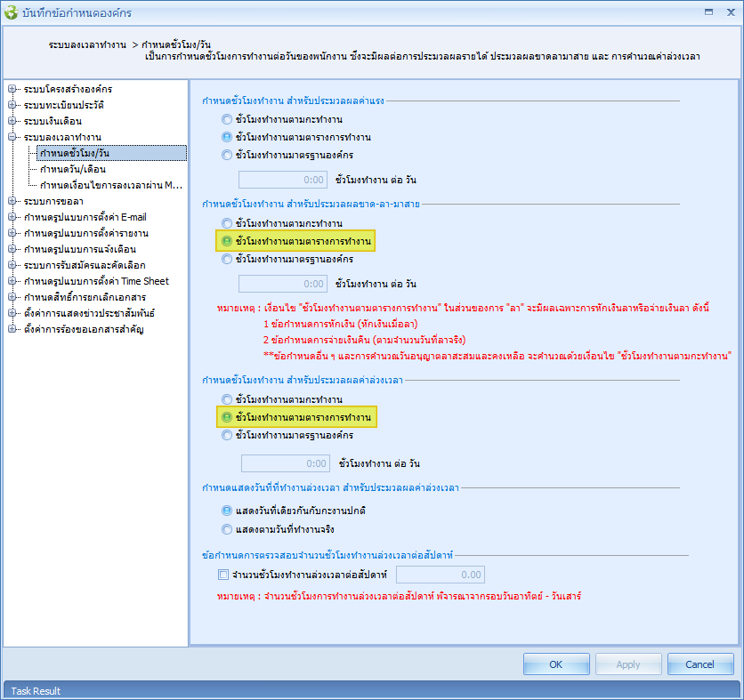Expand the กำหนดสิทธิ์การยกเลิกเอกสาร node
The width and height of the screenshot is (744, 700).
[x=12, y=297]
